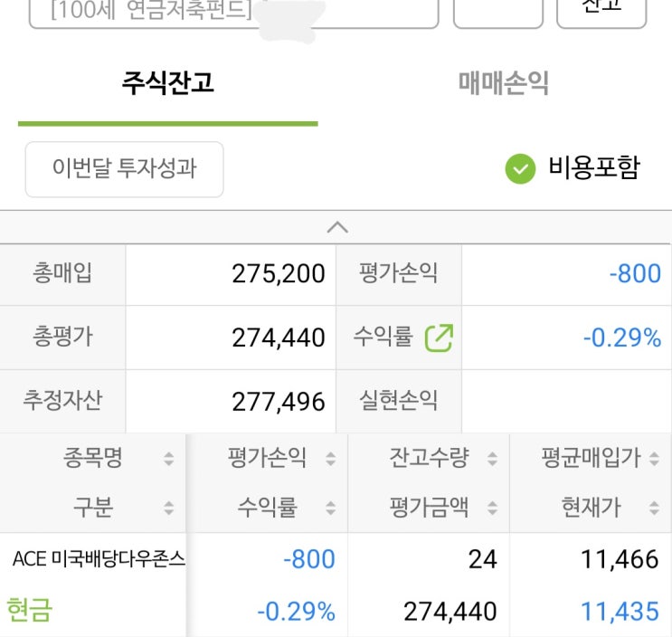Open 이번달 투자성과 button

click(x=124, y=168)
